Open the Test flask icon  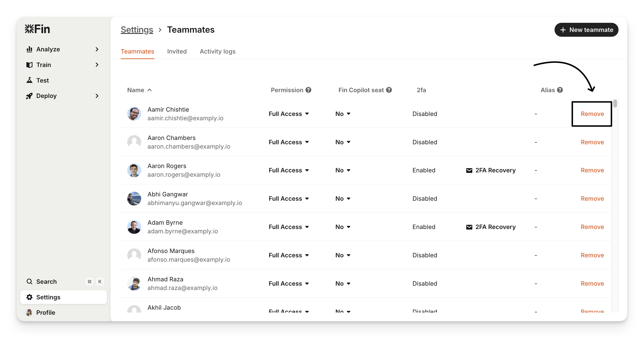click(30, 80)
